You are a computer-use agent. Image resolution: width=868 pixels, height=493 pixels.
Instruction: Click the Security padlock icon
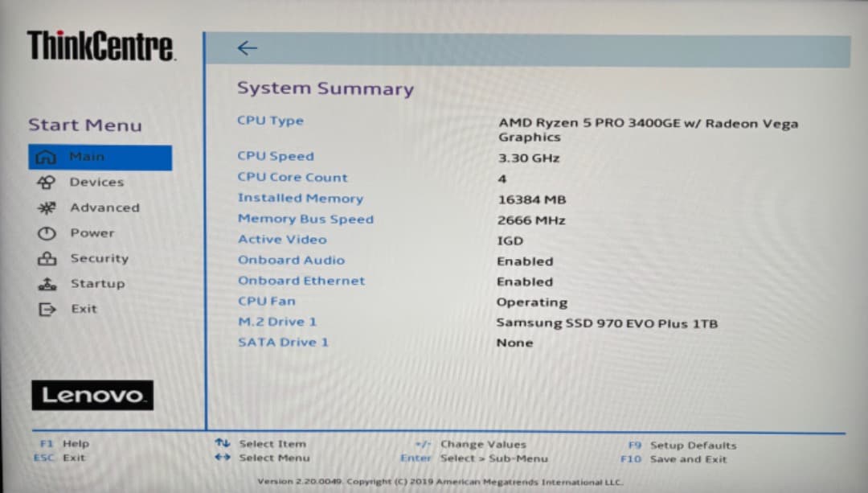pyautogui.click(x=48, y=258)
